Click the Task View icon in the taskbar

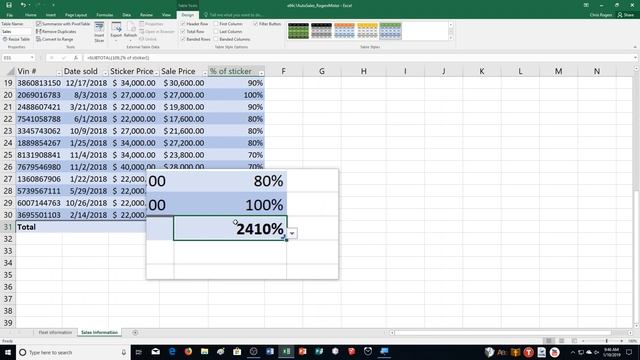[x=138, y=352]
